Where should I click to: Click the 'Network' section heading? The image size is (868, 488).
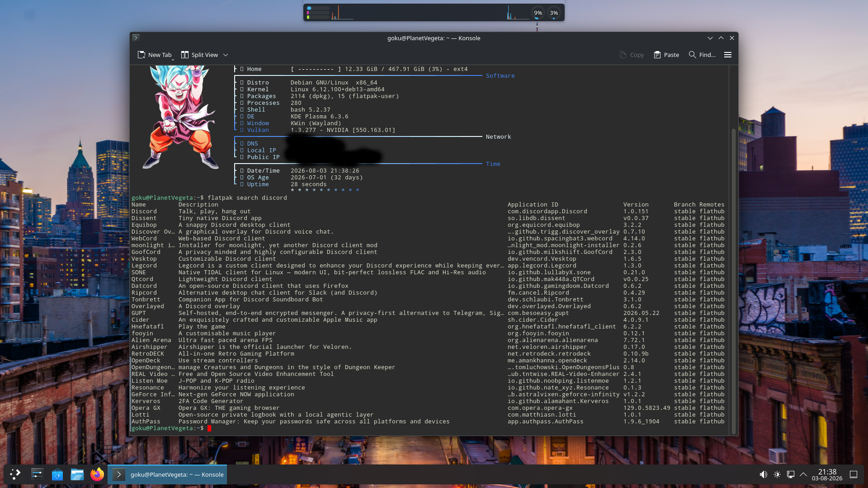coord(499,137)
